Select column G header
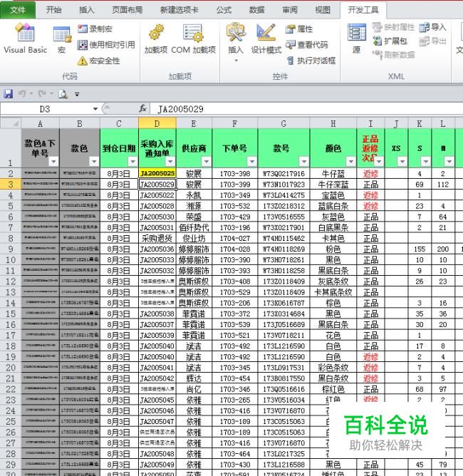Screen dimensions: 463x476 tap(283, 123)
